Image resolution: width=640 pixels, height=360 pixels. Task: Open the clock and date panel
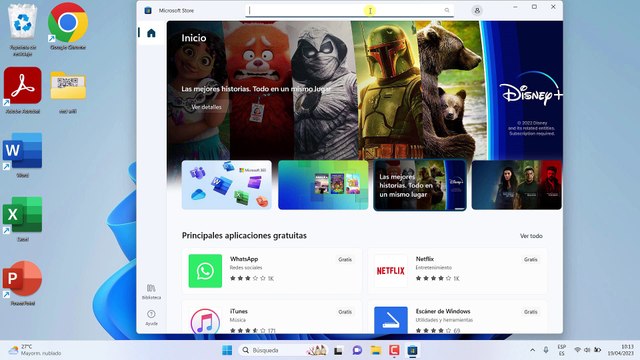(620, 350)
